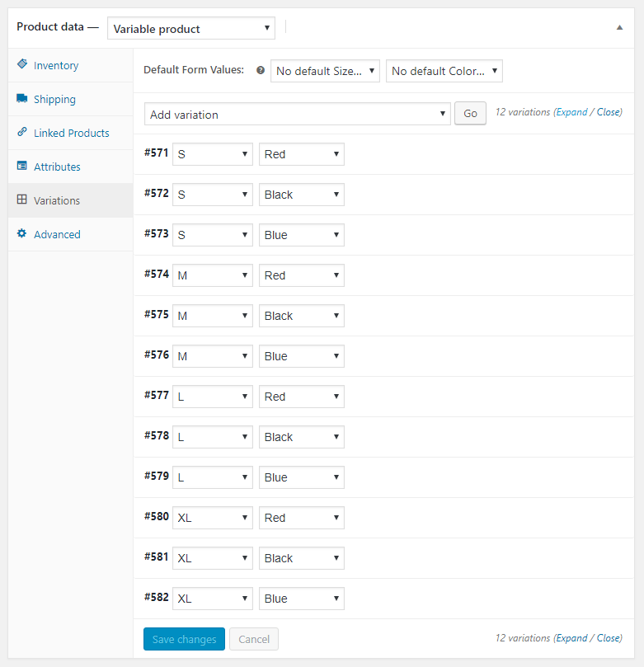Click the Shipping truck icon
Screen dimensions: 644x667
22,98
